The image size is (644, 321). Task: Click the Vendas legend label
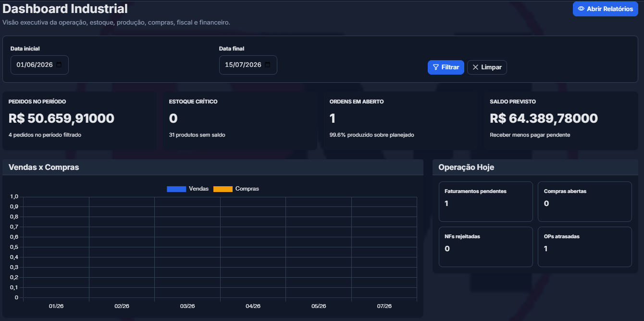tap(199, 189)
